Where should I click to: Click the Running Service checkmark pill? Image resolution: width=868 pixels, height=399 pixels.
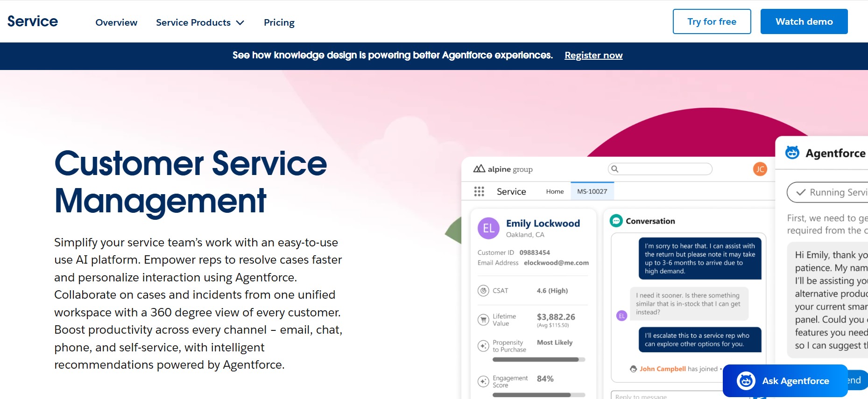(827, 192)
